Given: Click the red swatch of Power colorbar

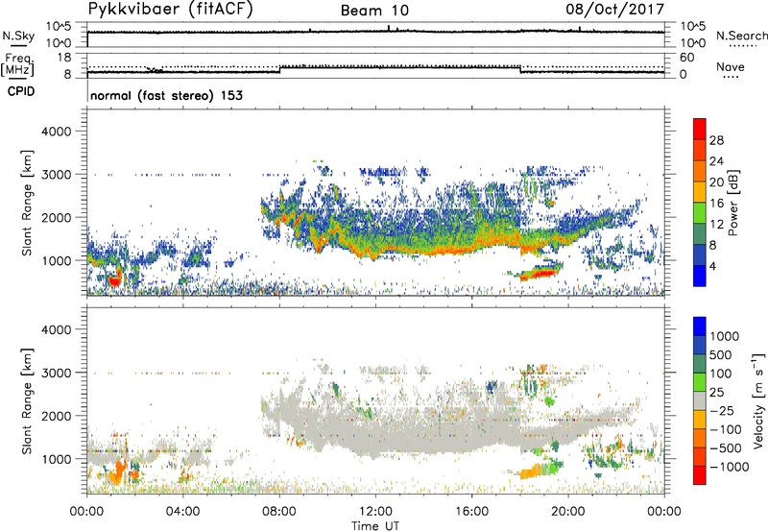Looking at the screenshot, I should (700, 129).
